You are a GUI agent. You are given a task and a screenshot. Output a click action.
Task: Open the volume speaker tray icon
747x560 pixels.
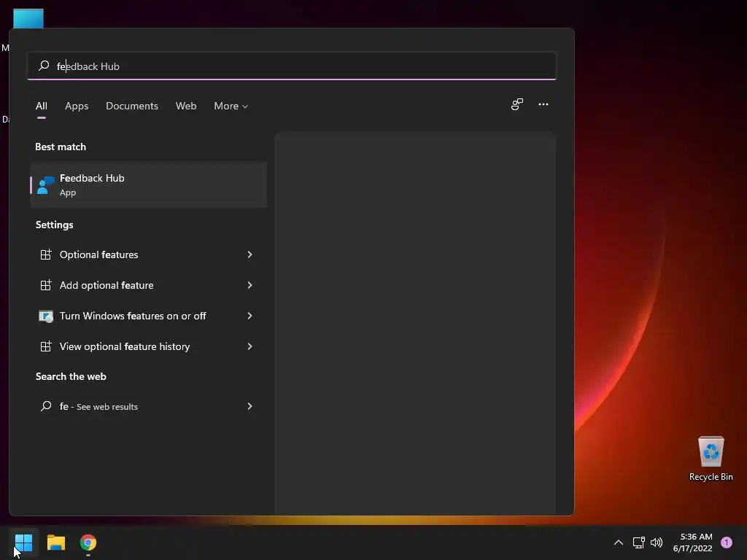[657, 542]
